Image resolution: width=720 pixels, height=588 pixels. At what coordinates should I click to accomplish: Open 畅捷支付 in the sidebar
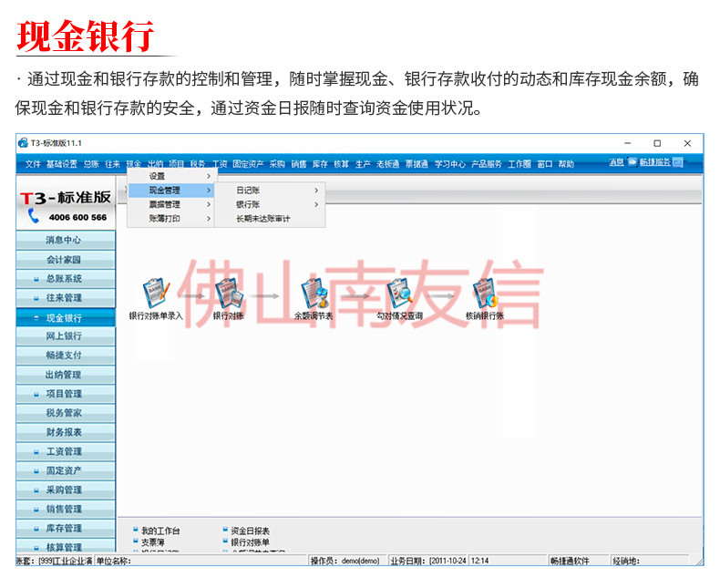(66, 356)
